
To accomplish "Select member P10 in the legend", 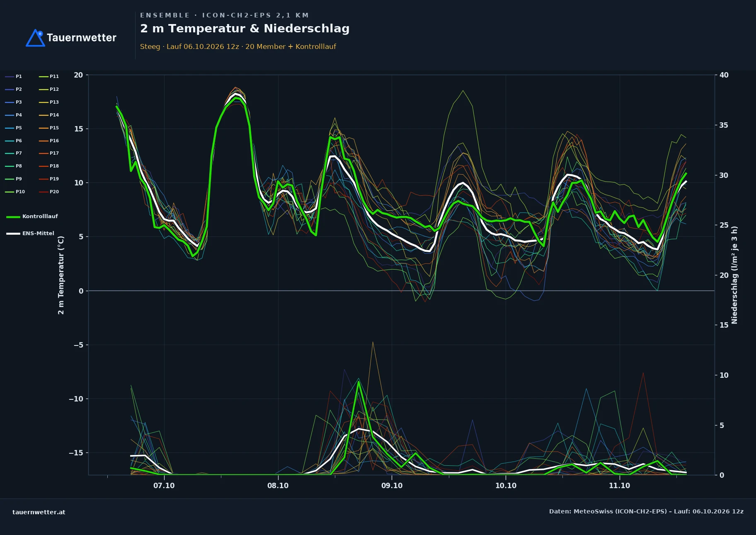I will (15, 192).
